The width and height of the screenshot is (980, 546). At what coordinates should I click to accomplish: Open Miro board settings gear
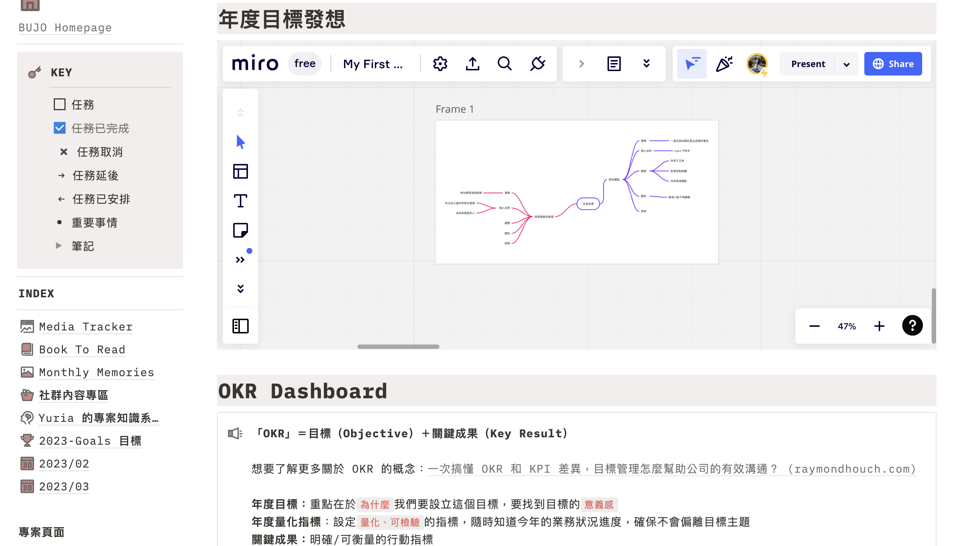pyautogui.click(x=440, y=63)
